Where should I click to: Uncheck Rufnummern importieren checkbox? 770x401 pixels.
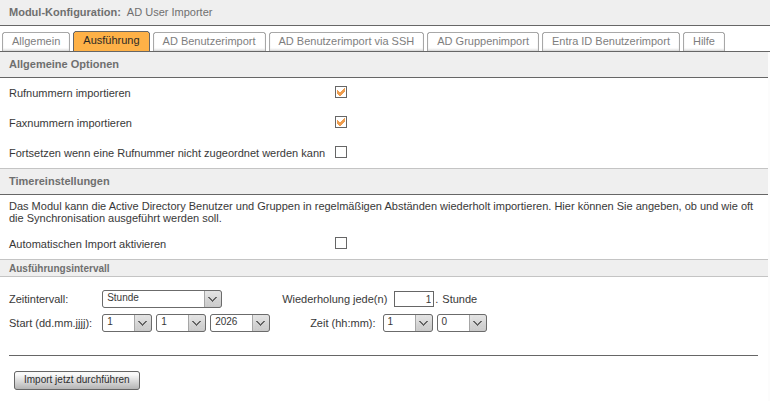tap(341, 92)
